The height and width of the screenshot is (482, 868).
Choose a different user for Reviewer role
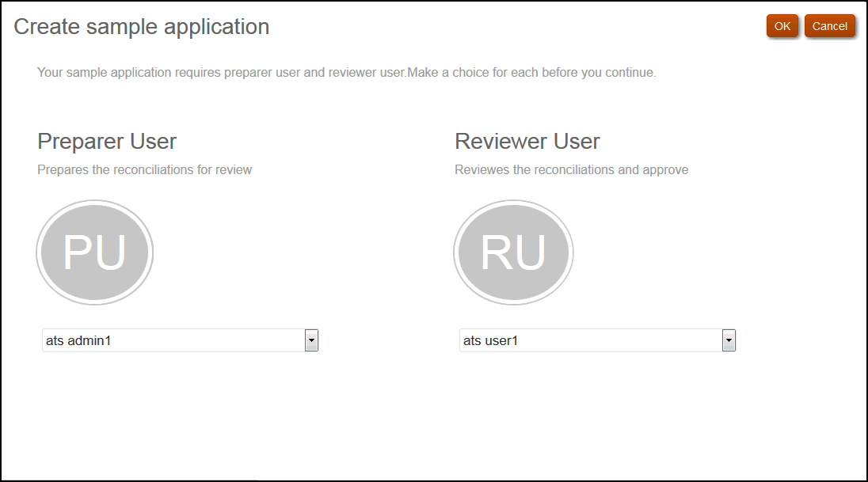(729, 340)
